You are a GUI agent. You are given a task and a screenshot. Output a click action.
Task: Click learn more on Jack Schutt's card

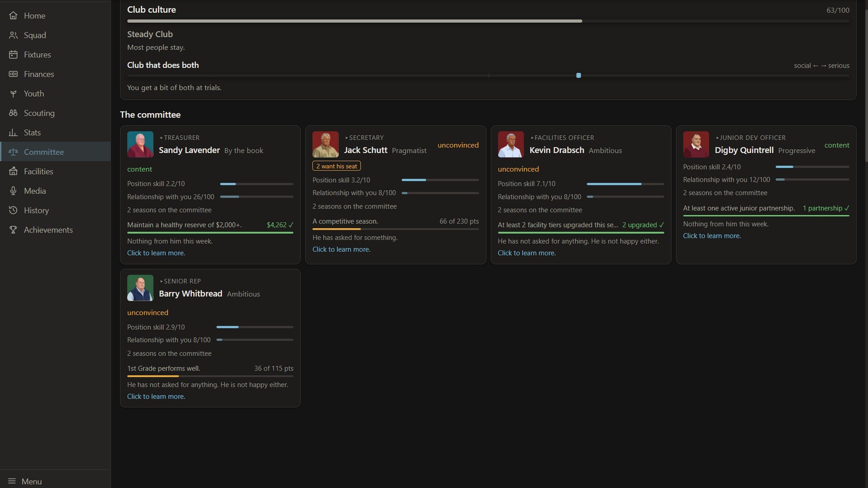(x=341, y=249)
